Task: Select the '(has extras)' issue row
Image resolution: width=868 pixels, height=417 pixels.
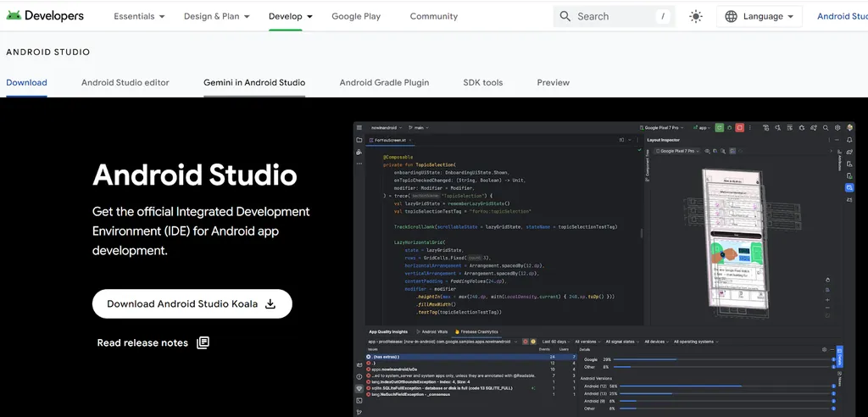Action: (471, 357)
